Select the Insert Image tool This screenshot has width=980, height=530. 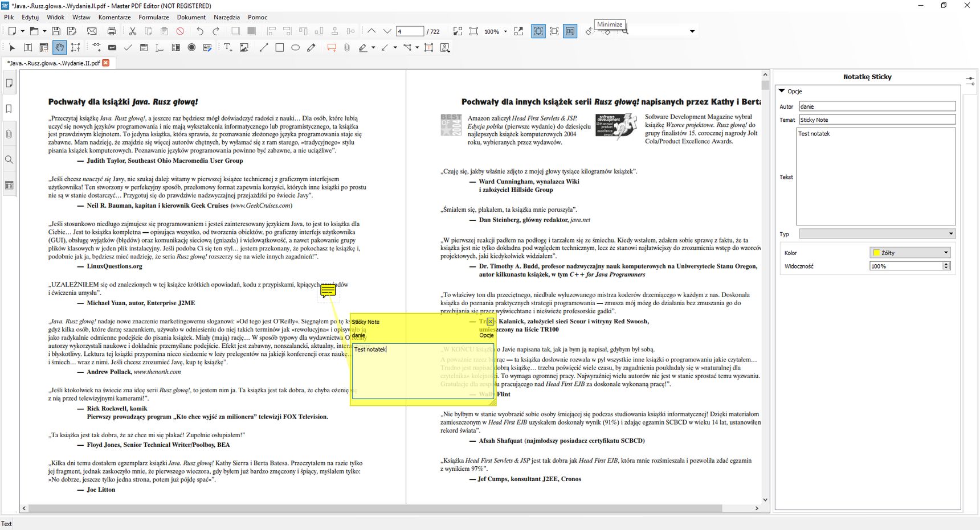pyautogui.click(x=244, y=48)
